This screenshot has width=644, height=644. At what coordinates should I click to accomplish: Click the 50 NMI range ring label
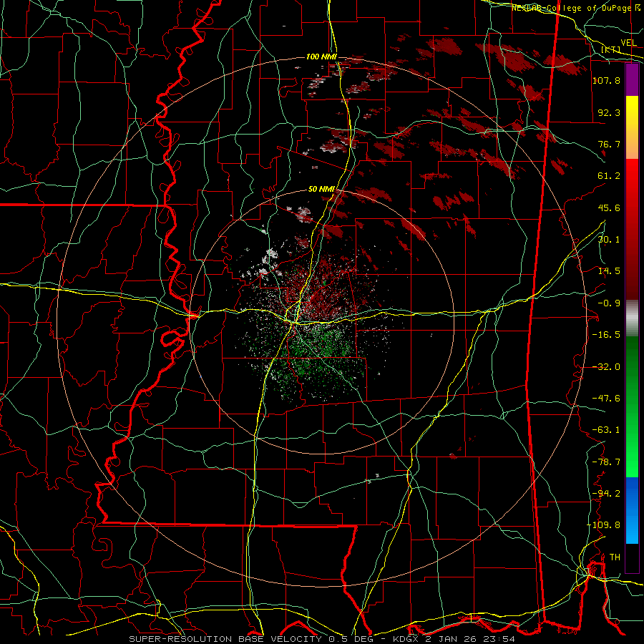321,189
